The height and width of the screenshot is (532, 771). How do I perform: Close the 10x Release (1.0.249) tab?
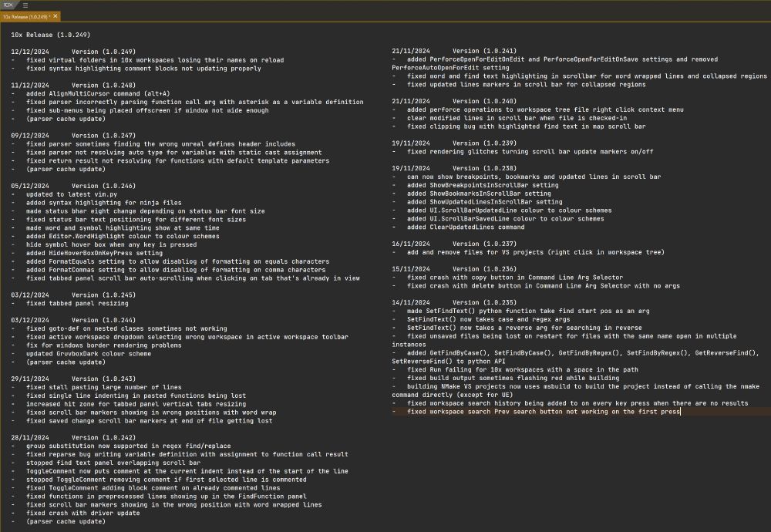click(x=56, y=16)
